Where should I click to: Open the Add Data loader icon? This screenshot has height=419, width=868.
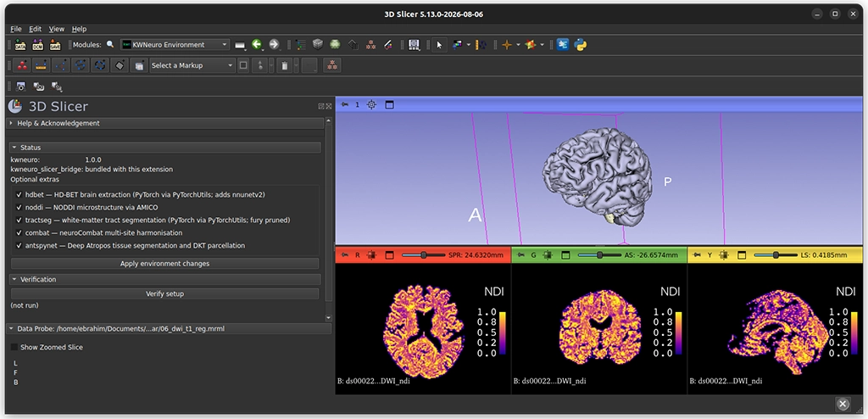(x=20, y=45)
